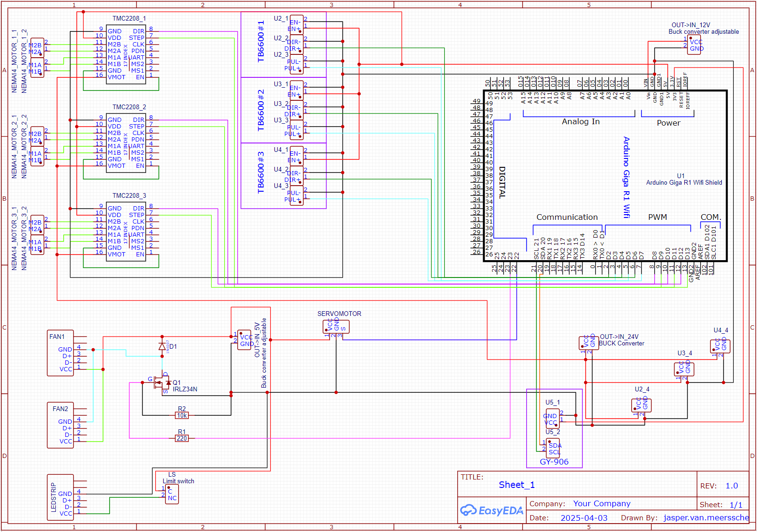Click the U3_4 connector designator

click(x=685, y=353)
